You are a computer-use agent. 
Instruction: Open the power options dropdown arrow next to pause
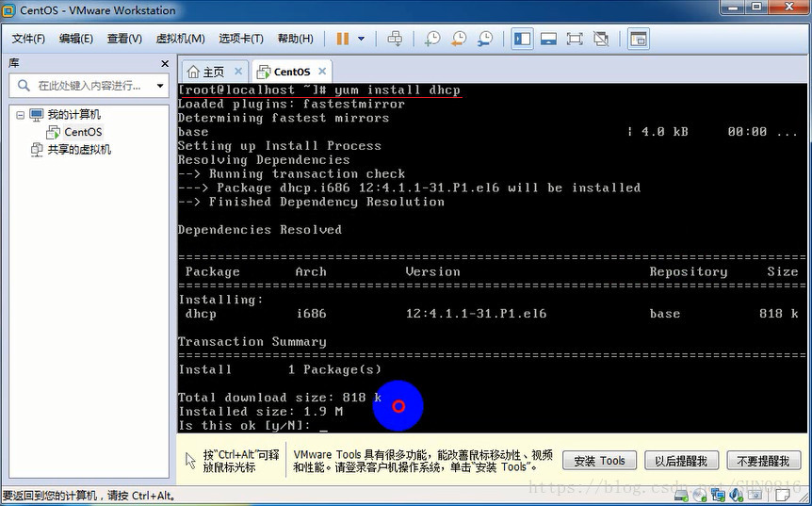(x=361, y=39)
